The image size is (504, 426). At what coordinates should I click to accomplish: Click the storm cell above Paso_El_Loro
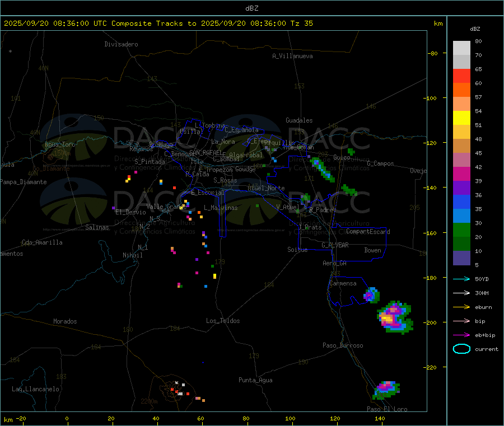386,390
